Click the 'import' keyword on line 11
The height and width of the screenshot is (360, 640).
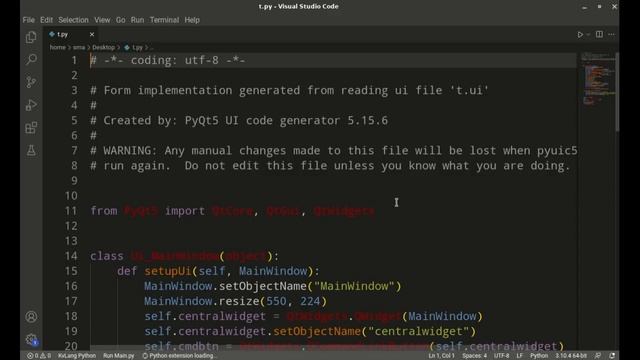point(184,211)
